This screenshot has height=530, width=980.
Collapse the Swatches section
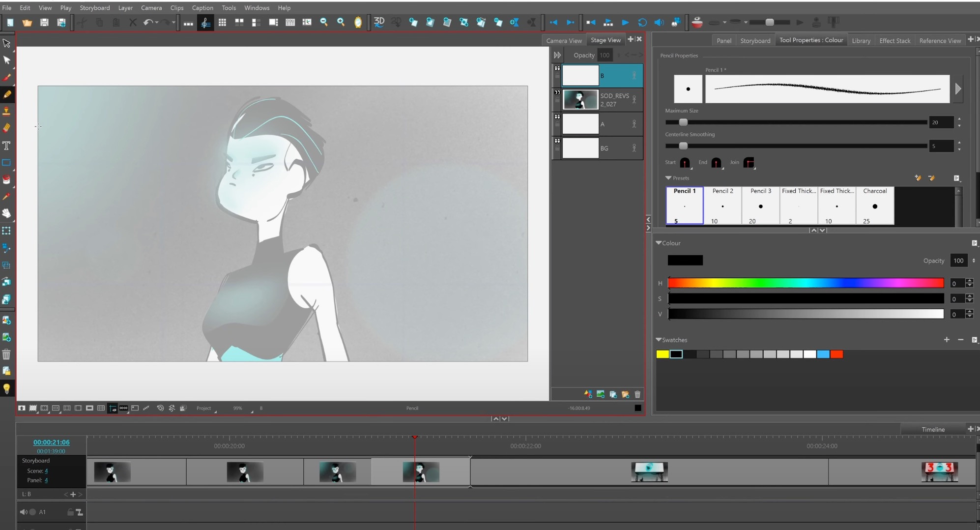659,340
